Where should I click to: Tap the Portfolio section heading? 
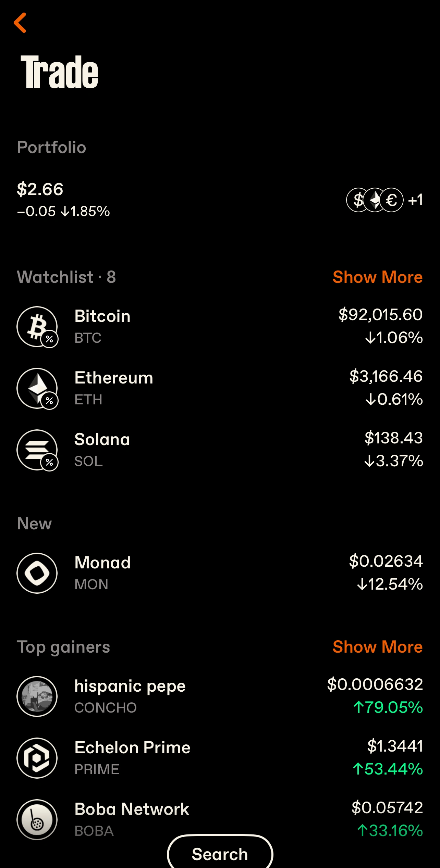51,148
